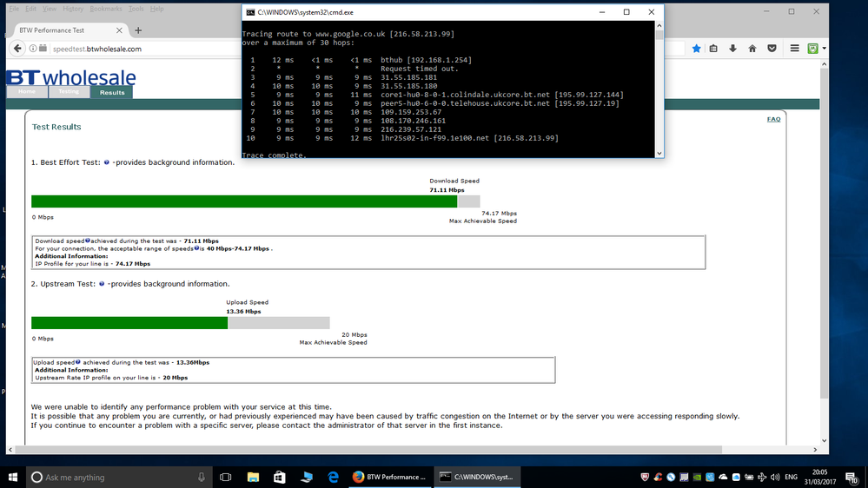Click the BT wholesale logo
The height and width of the screenshot is (488, 868).
pyautogui.click(x=71, y=77)
